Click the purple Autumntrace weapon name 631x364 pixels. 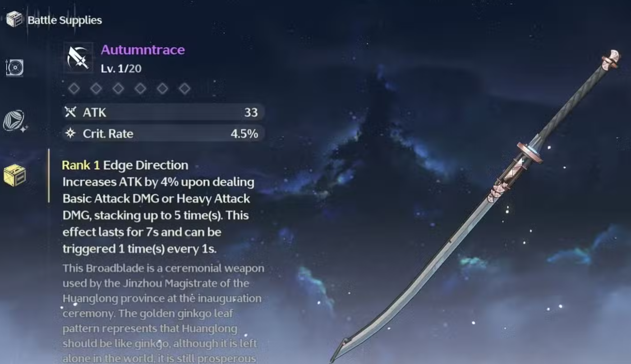[x=143, y=50]
